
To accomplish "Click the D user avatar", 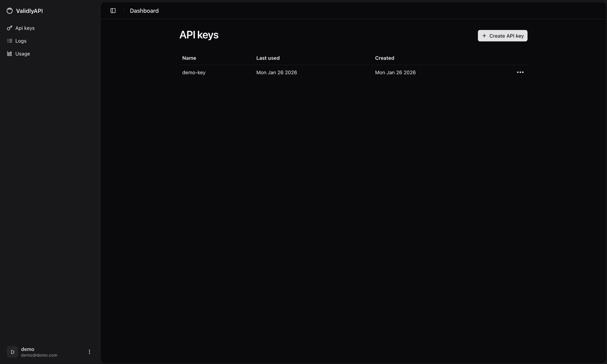I will click(12, 352).
